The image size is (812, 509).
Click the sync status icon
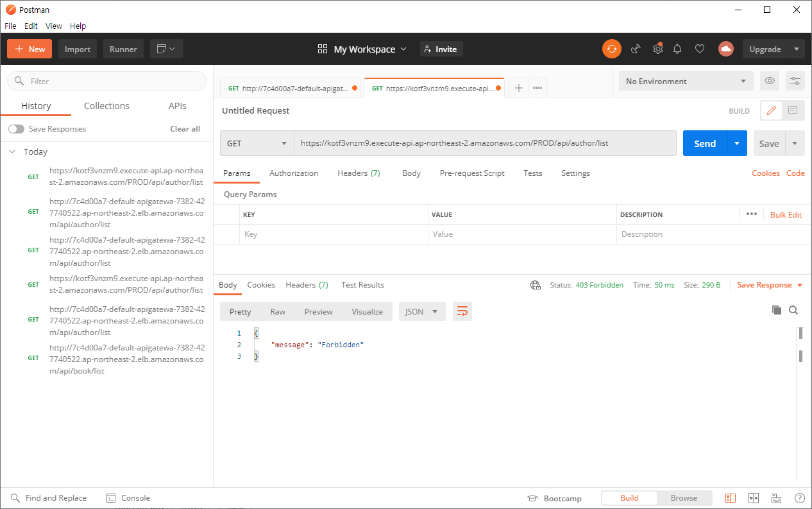click(x=611, y=49)
